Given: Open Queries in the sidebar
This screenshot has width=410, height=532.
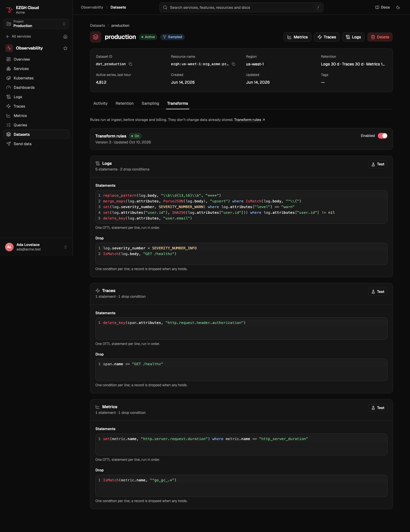Looking at the screenshot, I should tap(36, 125).
